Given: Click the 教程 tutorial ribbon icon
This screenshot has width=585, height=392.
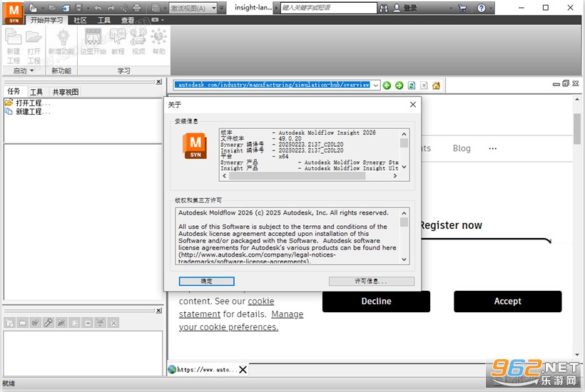Looking at the screenshot, I should [118, 42].
